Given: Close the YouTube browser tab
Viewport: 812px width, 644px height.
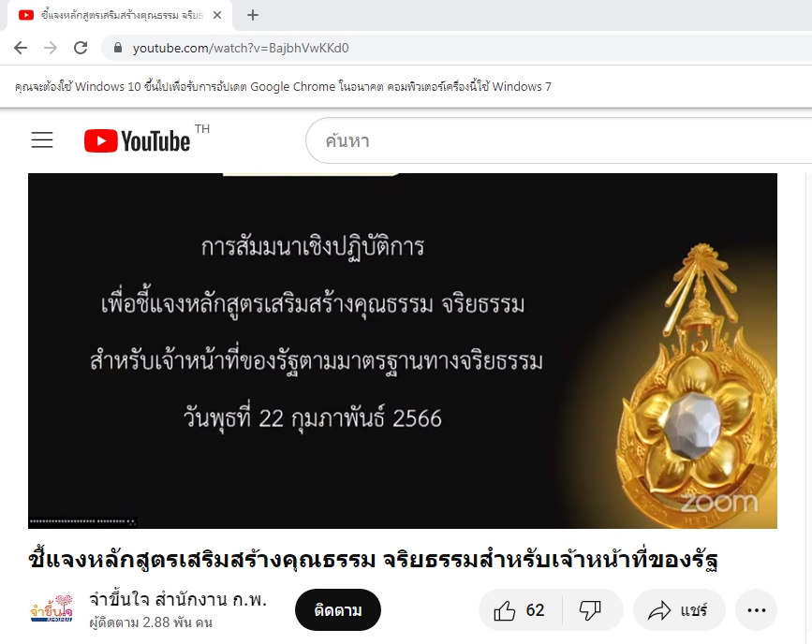Looking at the screenshot, I should pyautogui.click(x=217, y=15).
